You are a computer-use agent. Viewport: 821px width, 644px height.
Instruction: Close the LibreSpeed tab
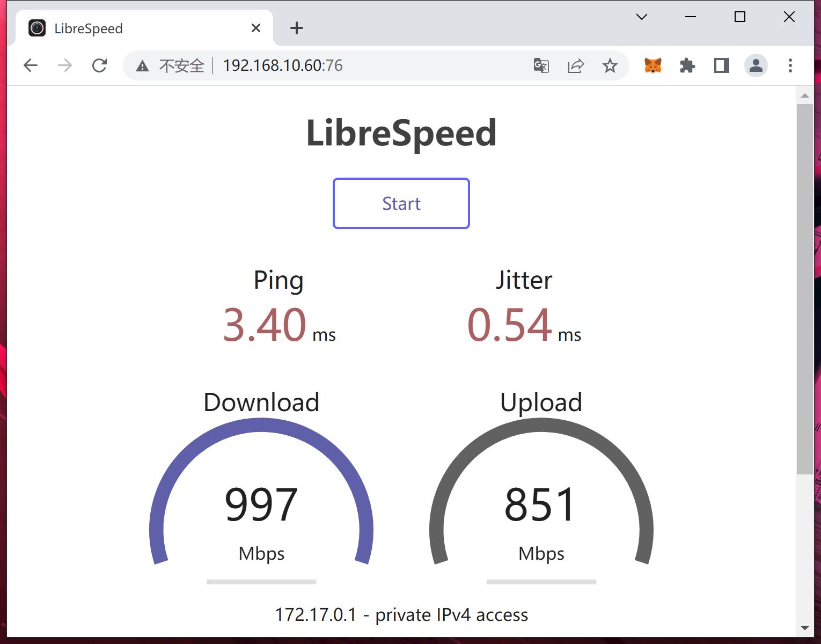256,28
